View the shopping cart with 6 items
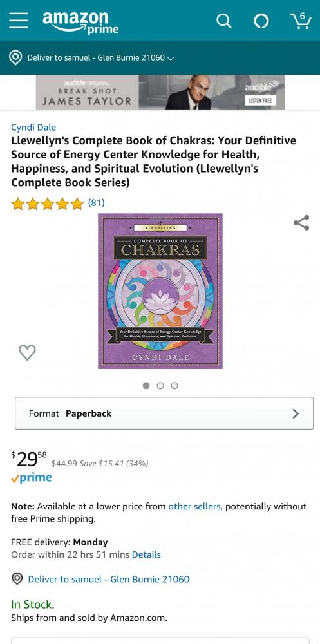The image size is (320, 644). click(x=300, y=20)
